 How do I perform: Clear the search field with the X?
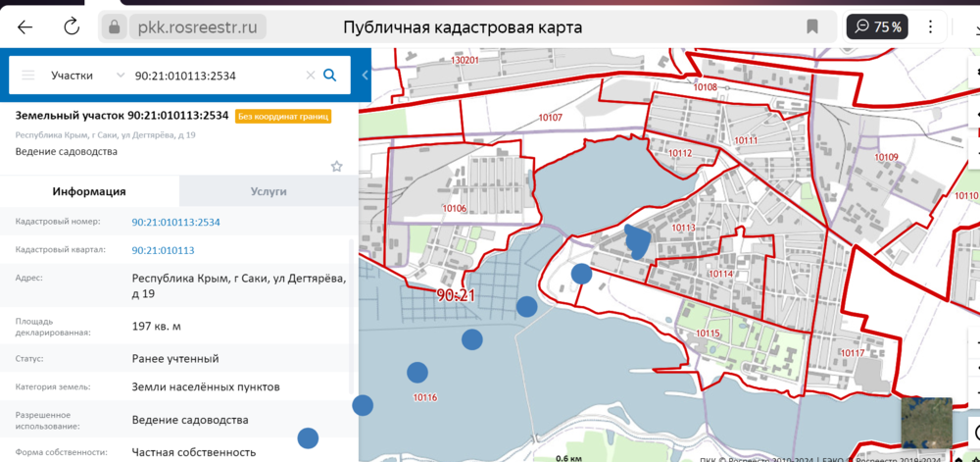pos(311,75)
